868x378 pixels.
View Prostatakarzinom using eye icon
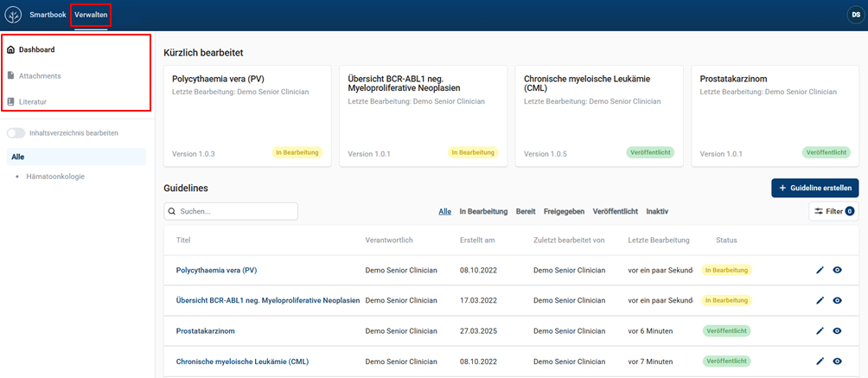tap(837, 330)
